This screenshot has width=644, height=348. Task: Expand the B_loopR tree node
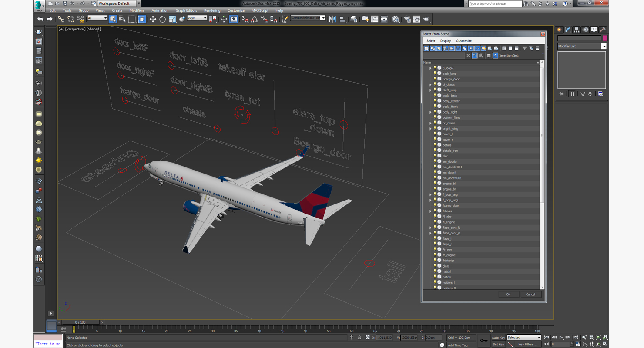[430, 68]
